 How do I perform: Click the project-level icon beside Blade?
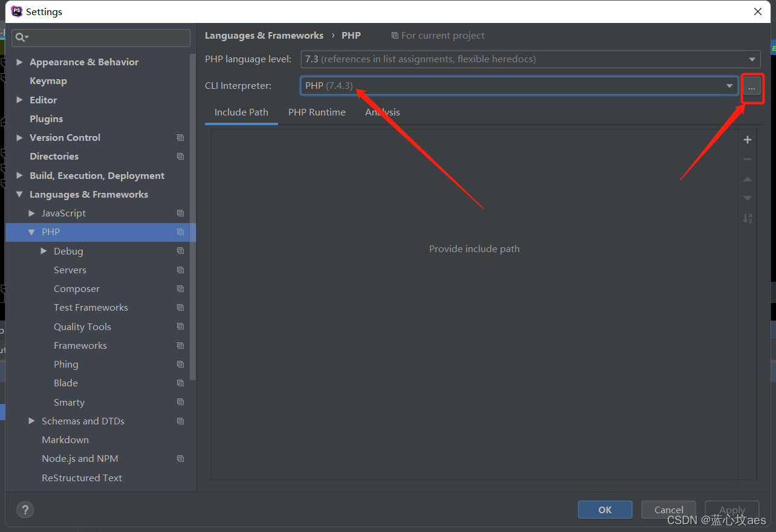pos(180,383)
